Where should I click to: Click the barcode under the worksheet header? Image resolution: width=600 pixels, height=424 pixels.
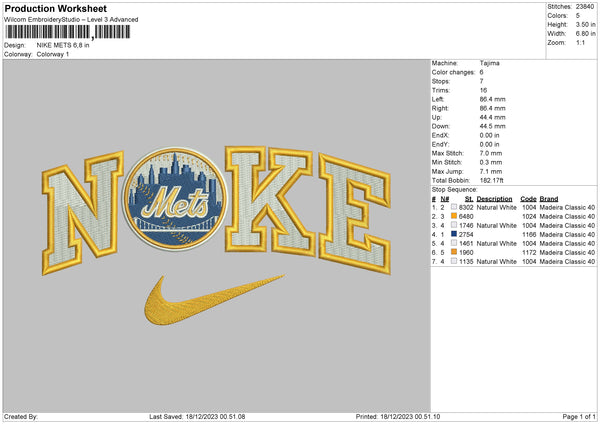click(67, 32)
